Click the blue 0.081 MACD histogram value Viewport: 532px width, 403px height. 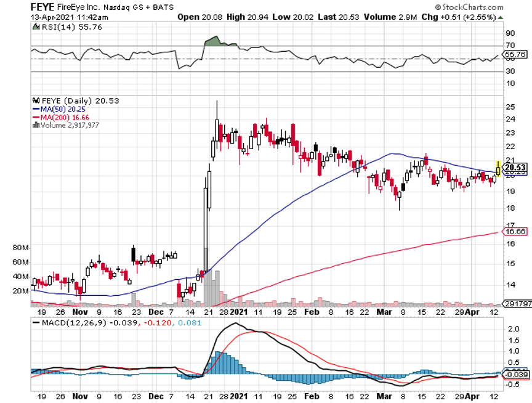tap(190, 322)
